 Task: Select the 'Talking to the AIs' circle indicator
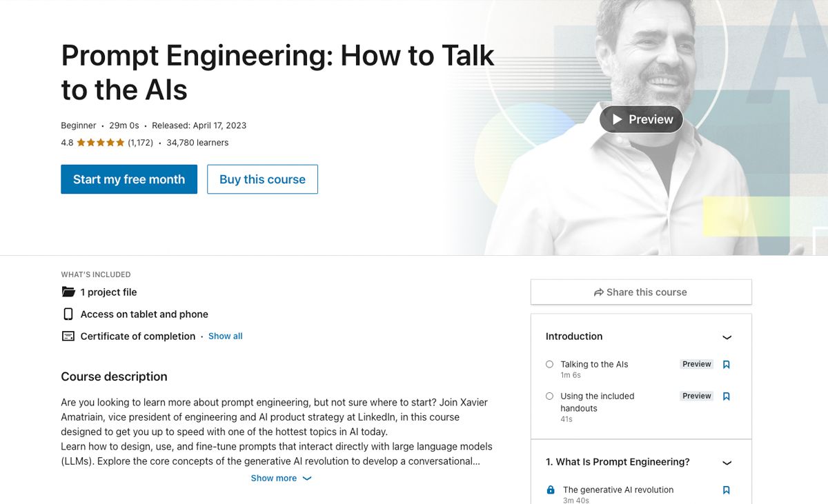[x=549, y=364]
